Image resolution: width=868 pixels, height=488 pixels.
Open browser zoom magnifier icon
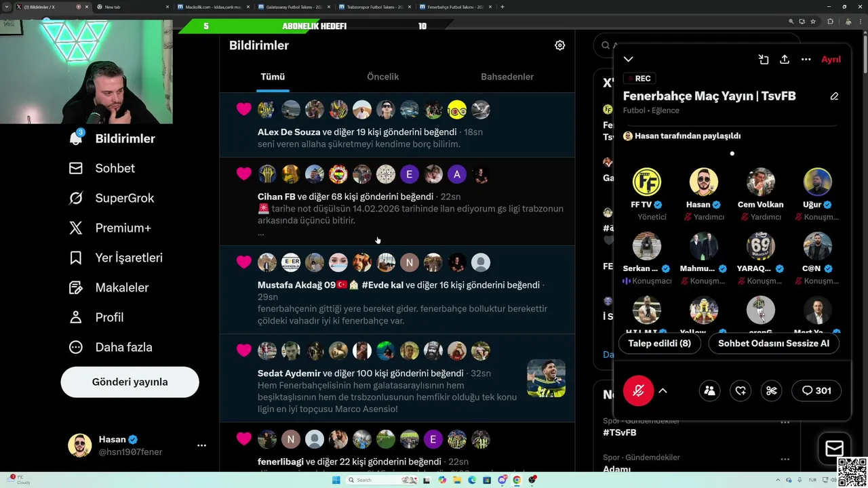coord(791,22)
